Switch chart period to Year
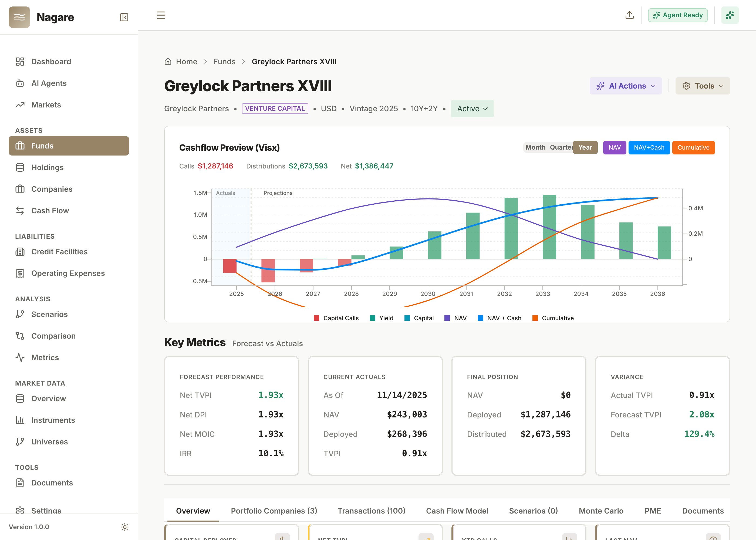The width and height of the screenshot is (756, 540). point(585,147)
